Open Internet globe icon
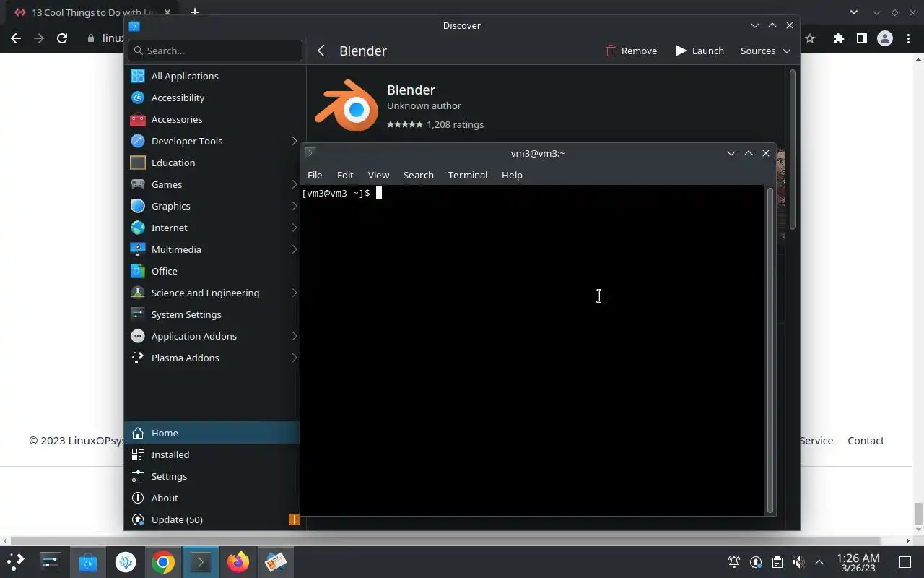 click(x=138, y=228)
